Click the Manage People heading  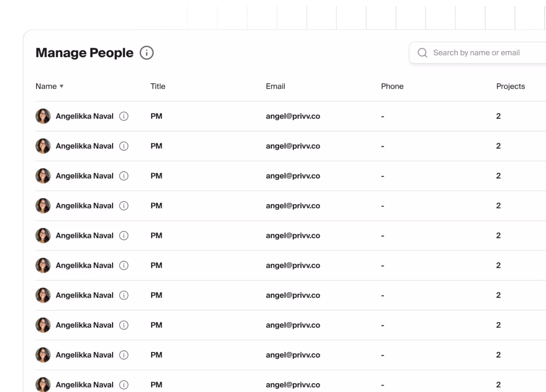click(84, 53)
